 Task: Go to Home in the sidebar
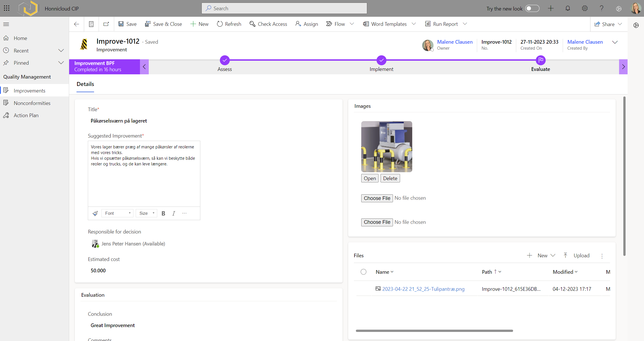pyautogui.click(x=34, y=38)
